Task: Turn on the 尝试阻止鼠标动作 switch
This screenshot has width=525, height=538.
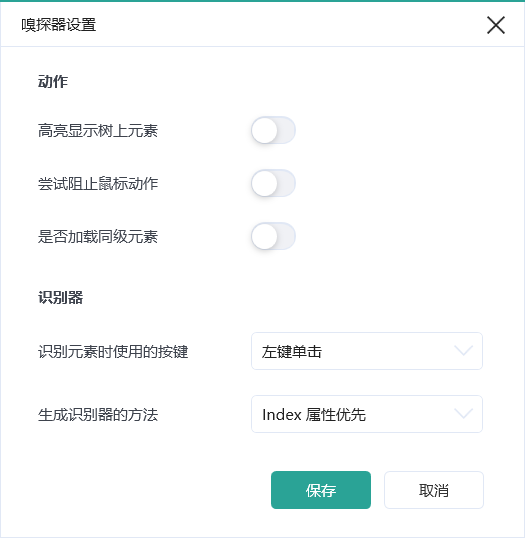Action: point(273,183)
